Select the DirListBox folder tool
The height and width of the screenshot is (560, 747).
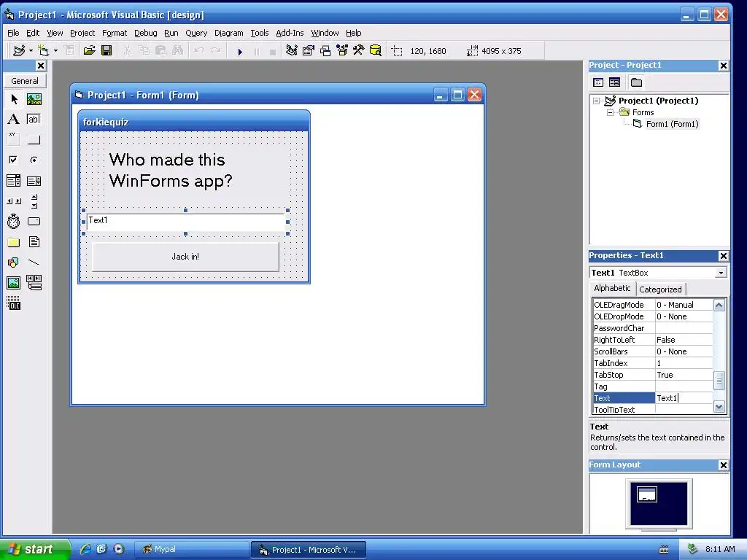click(14, 242)
